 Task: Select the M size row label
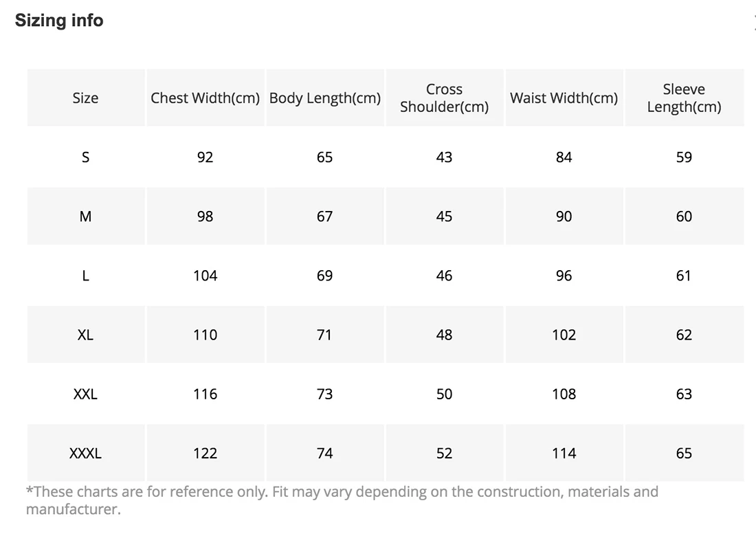pyautogui.click(x=85, y=216)
